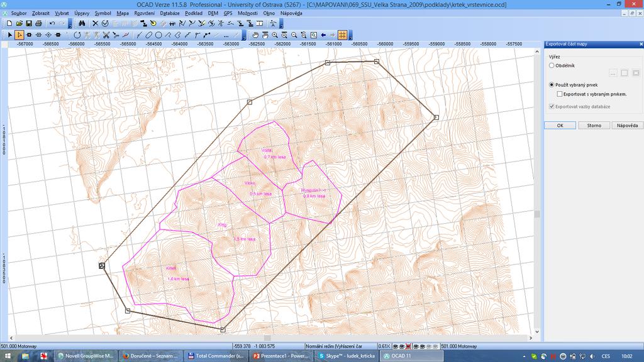Select the straight line drawing tool
644x362 pixels.
[x=139, y=35]
